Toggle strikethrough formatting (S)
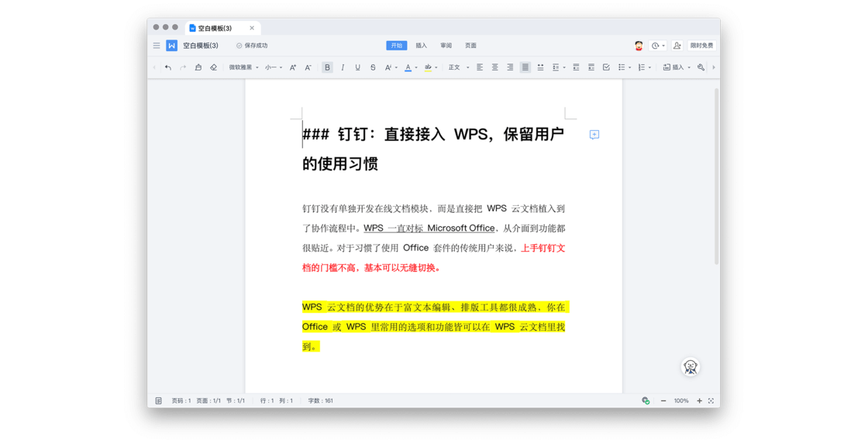The image size is (868, 443). point(373,67)
